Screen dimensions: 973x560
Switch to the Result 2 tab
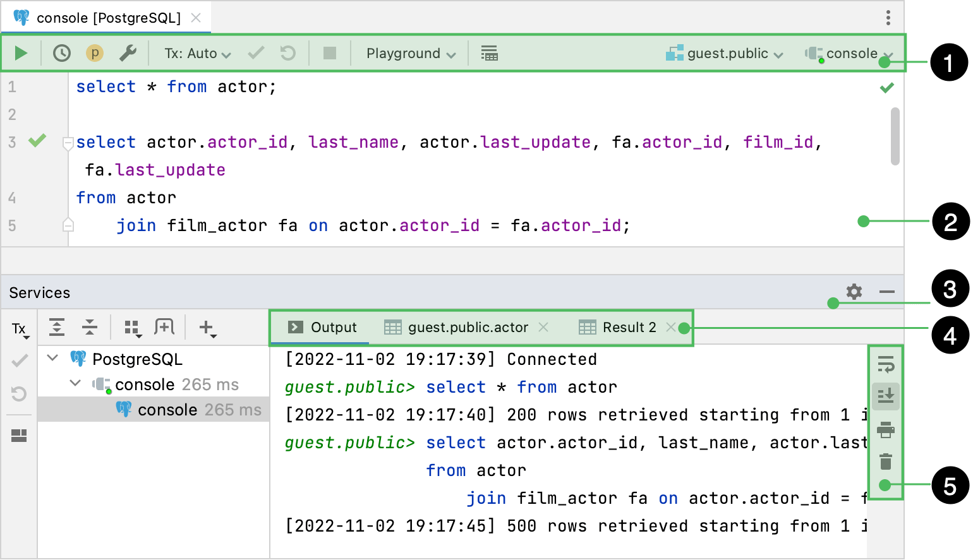click(628, 327)
